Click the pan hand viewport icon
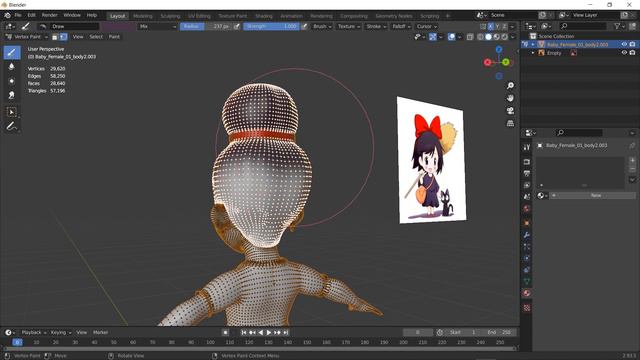Viewport: 640px width, 360px height. coord(510,98)
